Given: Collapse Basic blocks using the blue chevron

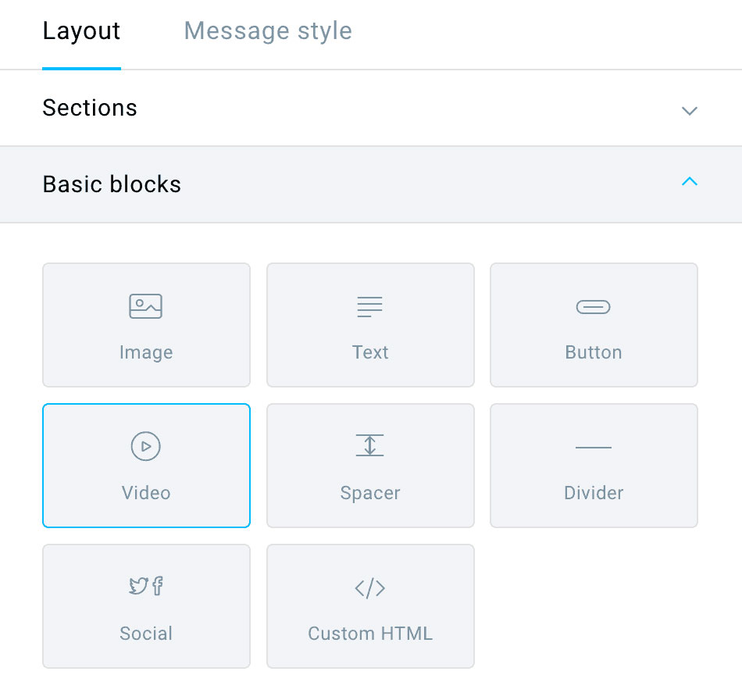Looking at the screenshot, I should tap(689, 181).
